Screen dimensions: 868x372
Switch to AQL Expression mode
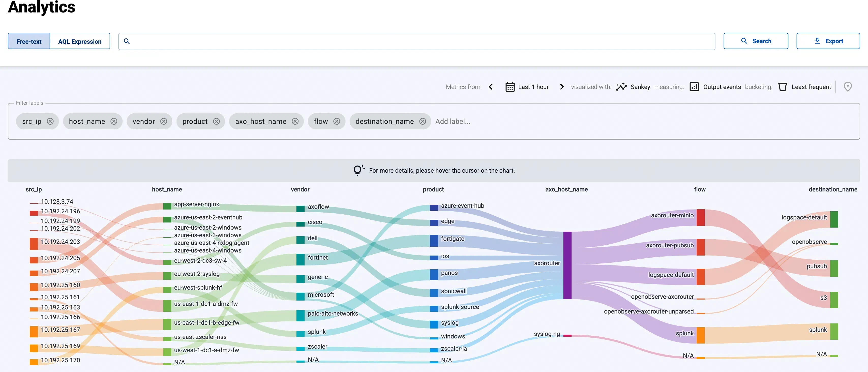[80, 41]
